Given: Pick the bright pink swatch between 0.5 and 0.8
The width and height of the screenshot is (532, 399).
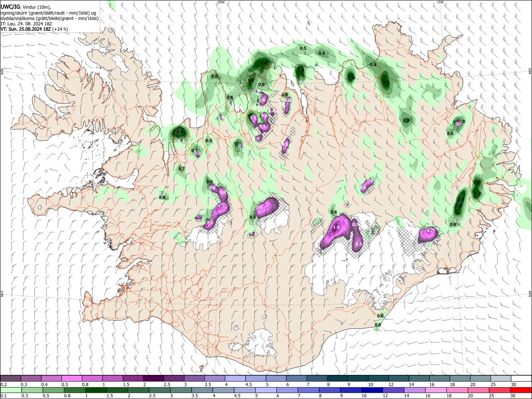Looking at the screenshot, I should (x=71, y=379).
